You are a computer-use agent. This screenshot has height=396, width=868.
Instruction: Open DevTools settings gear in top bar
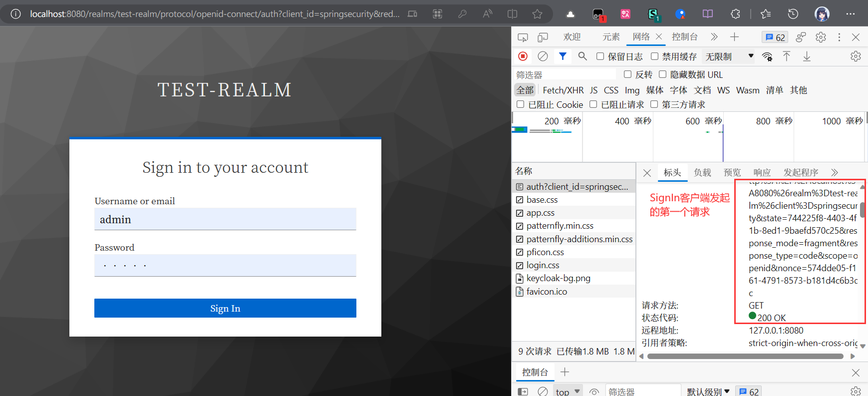[x=821, y=37]
